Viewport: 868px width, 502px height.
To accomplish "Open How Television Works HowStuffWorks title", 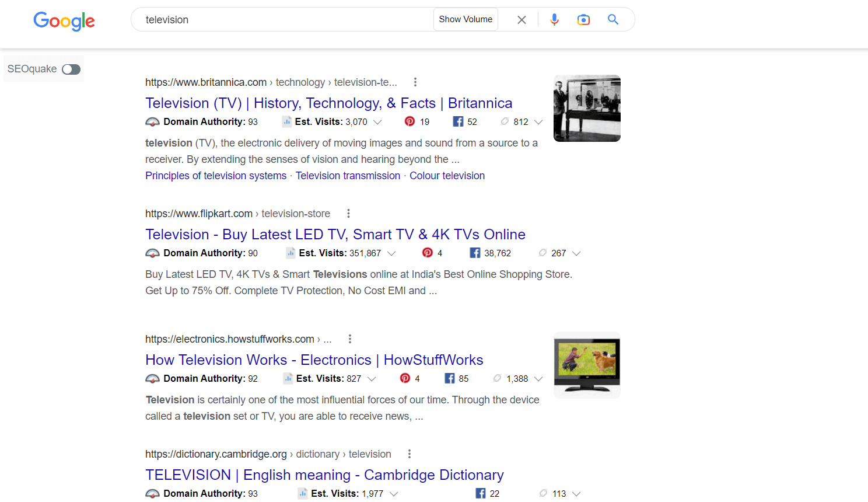I will (314, 360).
